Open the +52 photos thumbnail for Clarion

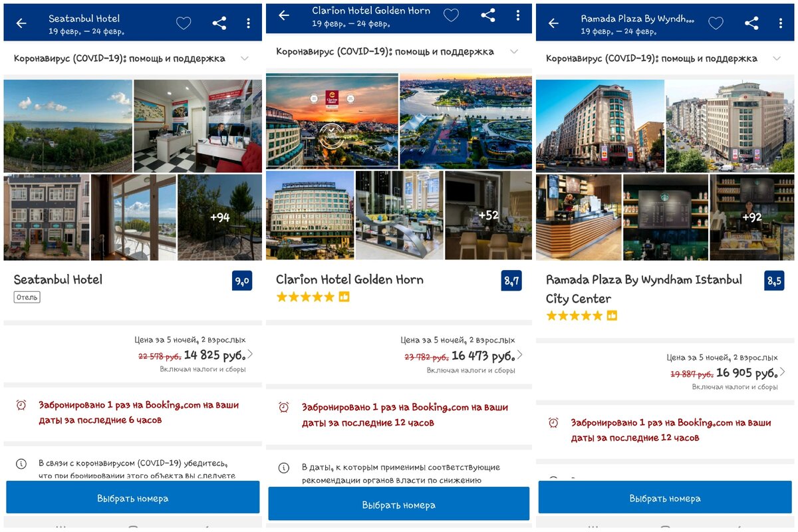(489, 215)
